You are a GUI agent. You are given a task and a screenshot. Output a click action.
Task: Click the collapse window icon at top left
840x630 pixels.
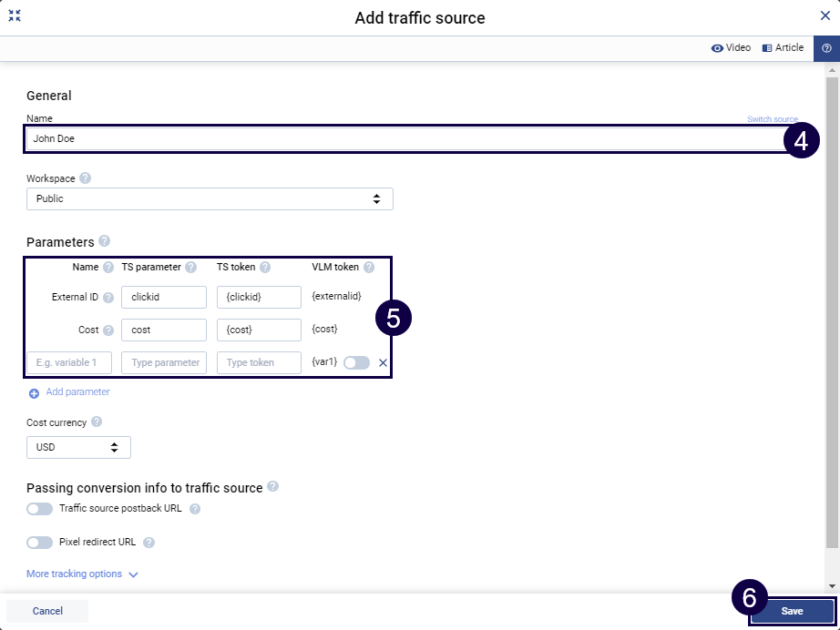tap(15, 15)
